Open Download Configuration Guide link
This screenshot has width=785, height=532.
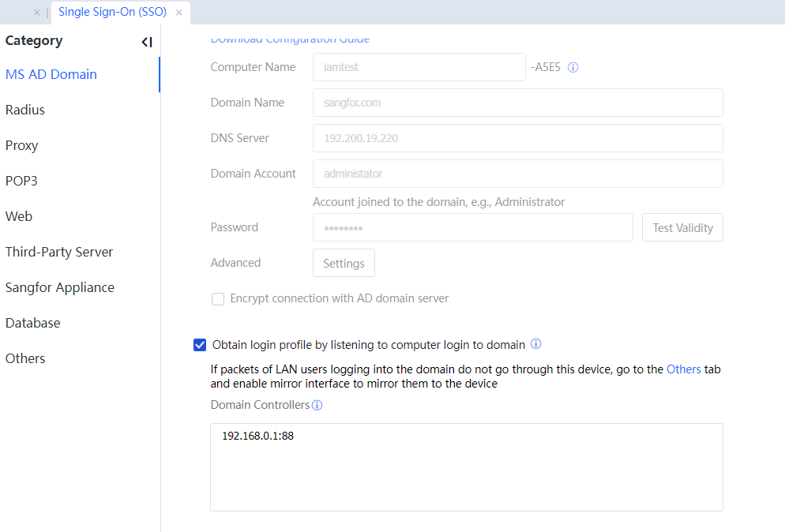point(290,39)
